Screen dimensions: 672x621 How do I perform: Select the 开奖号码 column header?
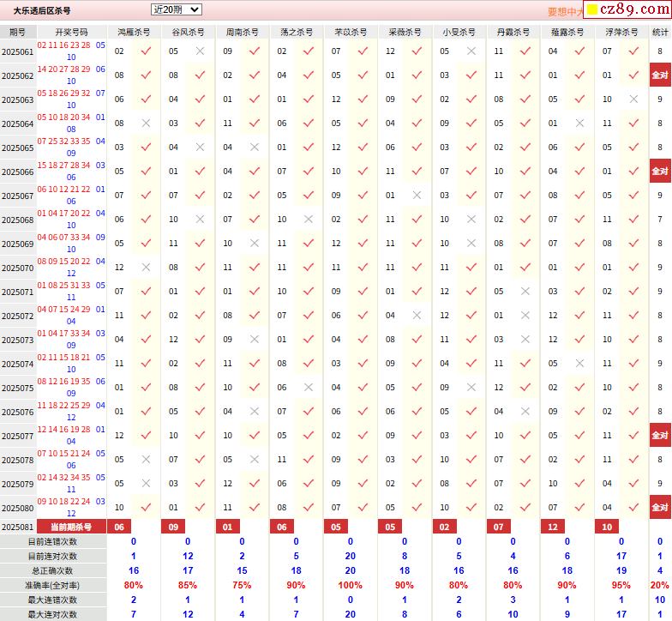72,33
